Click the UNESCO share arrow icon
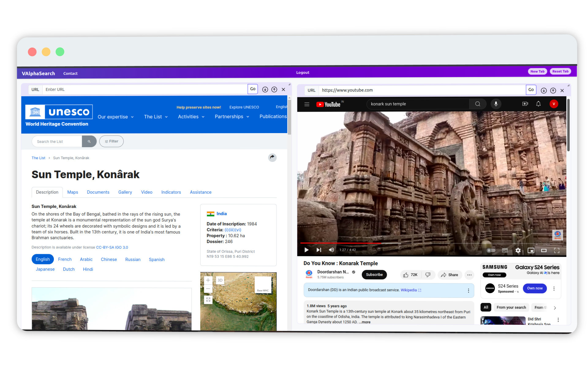 click(x=272, y=157)
